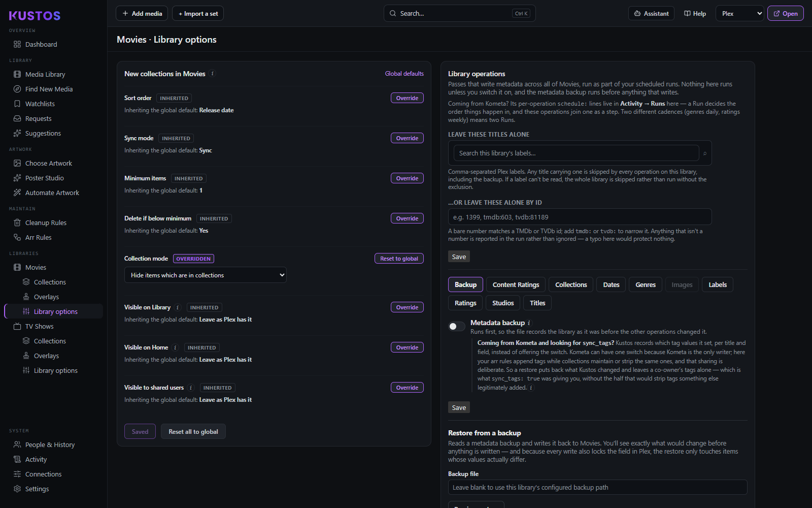Open Suggestions sparkle icon
Image resolution: width=812 pixels, height=508 pixels.
(17, 133)
